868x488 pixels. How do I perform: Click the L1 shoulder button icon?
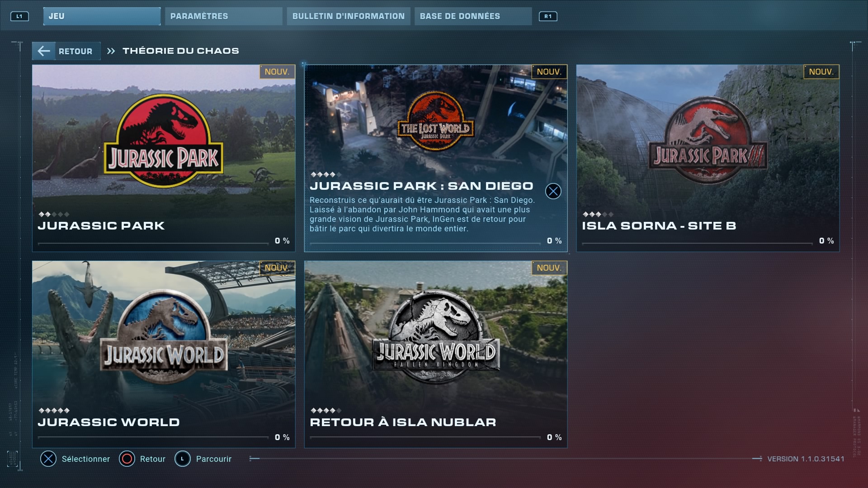click(19, 16)
